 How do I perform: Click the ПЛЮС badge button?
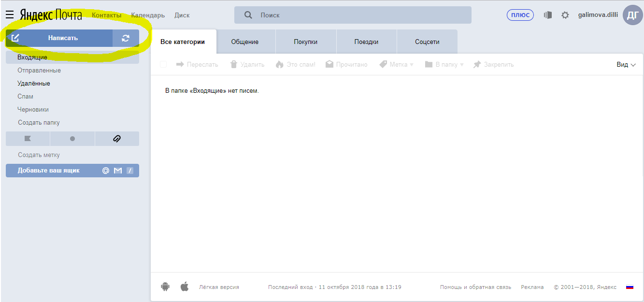click(520, 15)
